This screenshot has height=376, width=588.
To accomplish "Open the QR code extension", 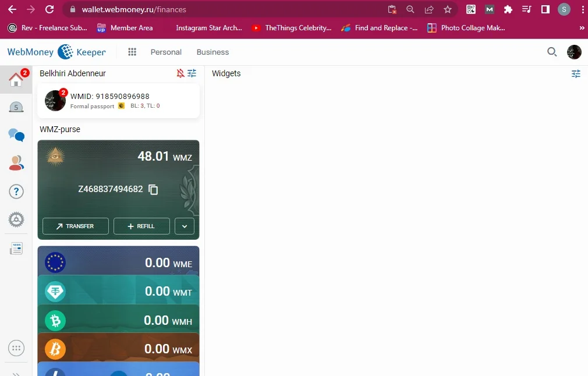I will 471,9.
